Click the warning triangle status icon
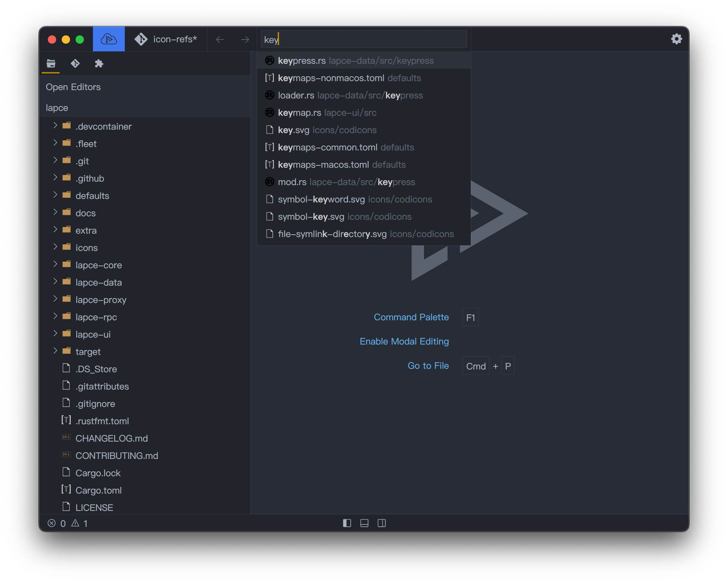Viewport: 728px width, 583px height. pyautogui.click(x=75, y=523)
